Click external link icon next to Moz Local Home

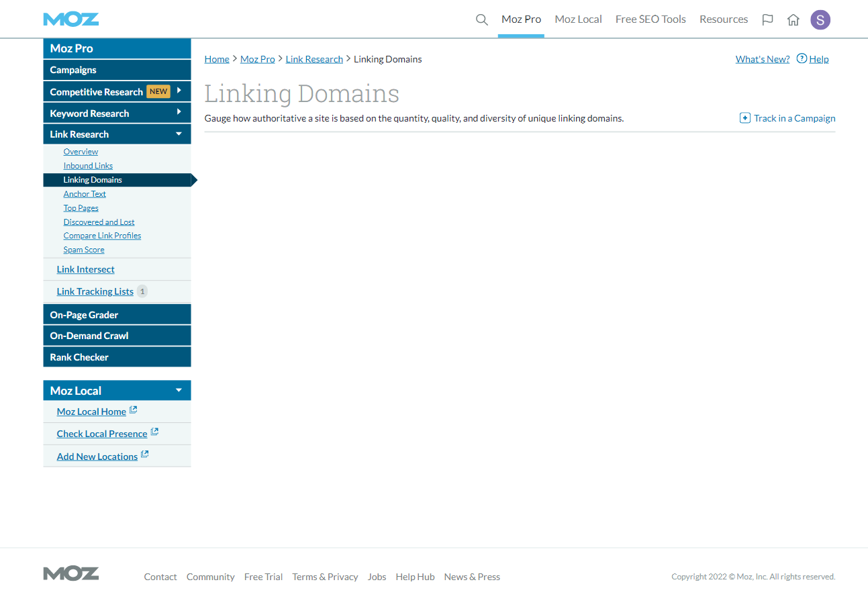[133, 410]
